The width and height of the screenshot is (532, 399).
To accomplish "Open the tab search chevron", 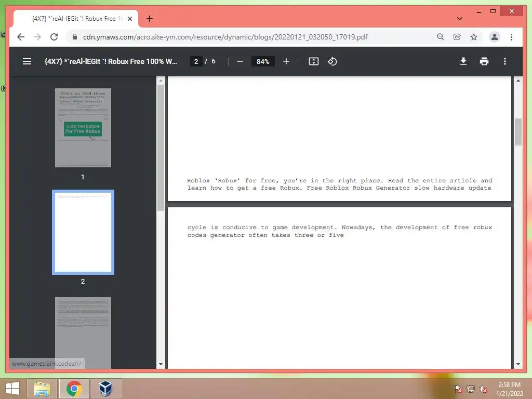I will pos(459,19).
